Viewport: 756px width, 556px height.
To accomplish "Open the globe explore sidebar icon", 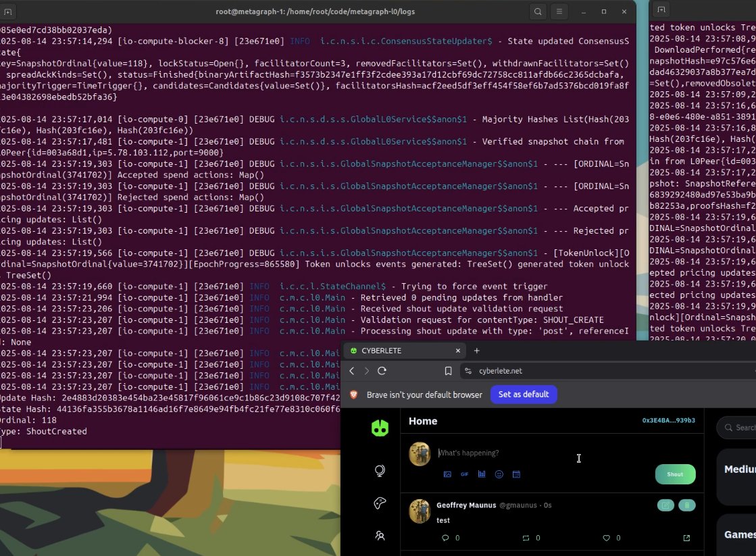I will pos(380,471).
